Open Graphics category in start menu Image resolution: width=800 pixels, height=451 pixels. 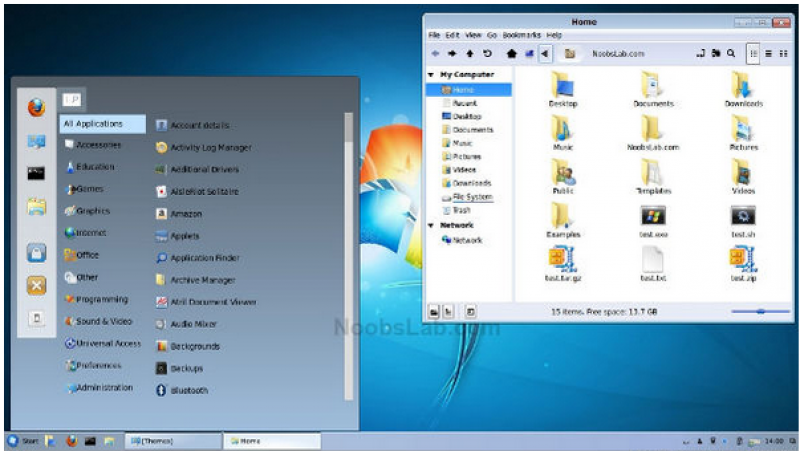87,211
